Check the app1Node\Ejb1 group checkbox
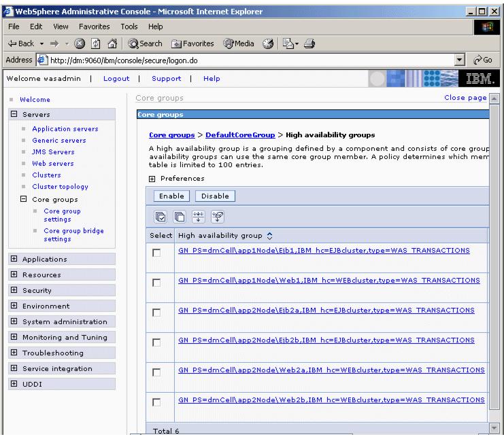 (x=157, y=253)
